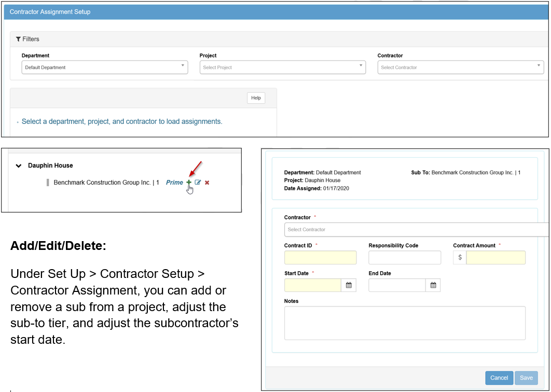Click the 'Project: Dauphin House' text in the form
The width and height of the screenshot is (551, 392).
(312, 180)
